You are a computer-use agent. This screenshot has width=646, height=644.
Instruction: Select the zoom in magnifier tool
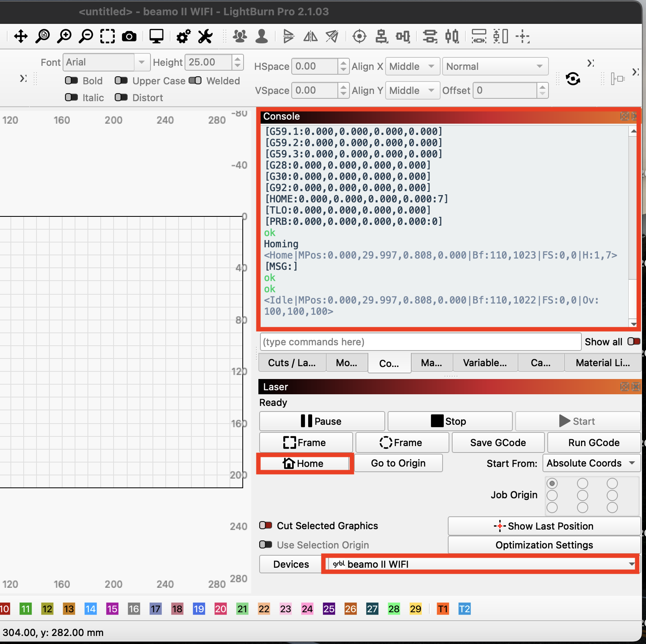coord(64,37)
